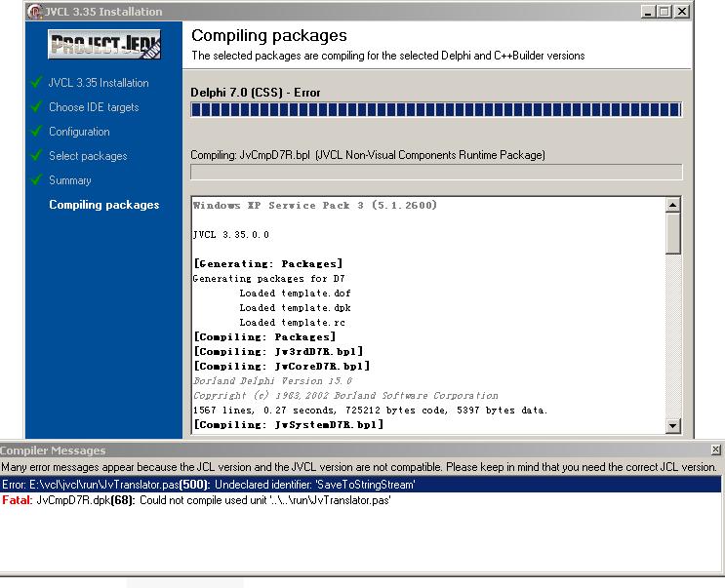The width and height of the screenshot is (725, 588).
Task: Select the 'Select packages' step in sidebar
Action: click(88, 156)
